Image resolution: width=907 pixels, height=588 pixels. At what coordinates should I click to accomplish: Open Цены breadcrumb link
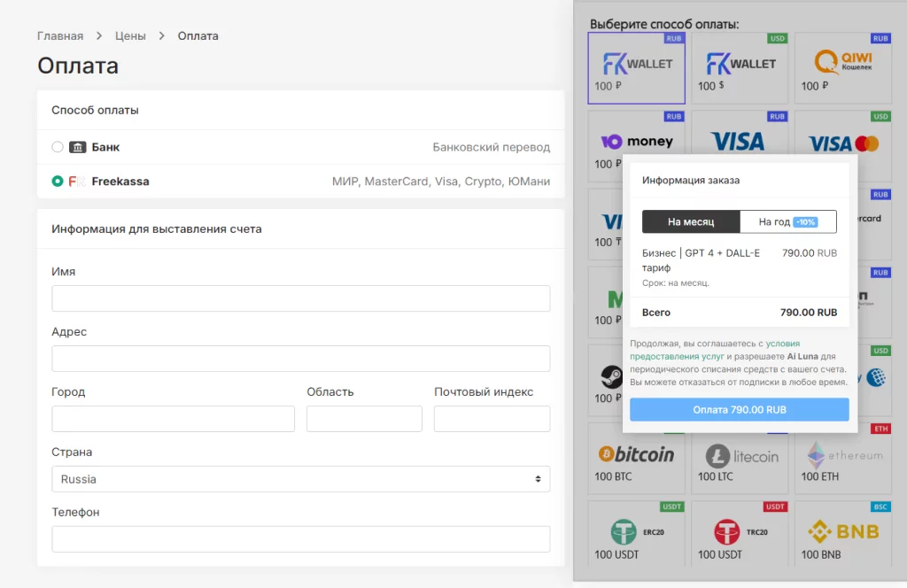tap(130, 36)
